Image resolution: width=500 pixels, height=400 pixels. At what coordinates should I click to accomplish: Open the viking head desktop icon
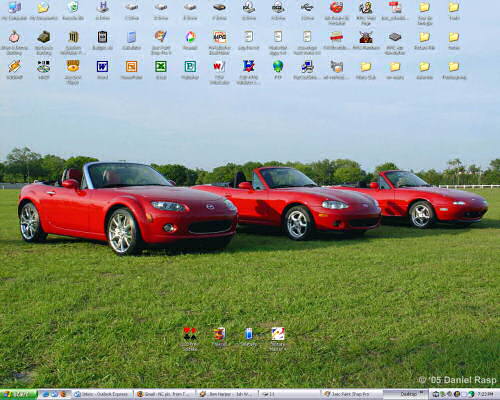click(x=366, y=40)
